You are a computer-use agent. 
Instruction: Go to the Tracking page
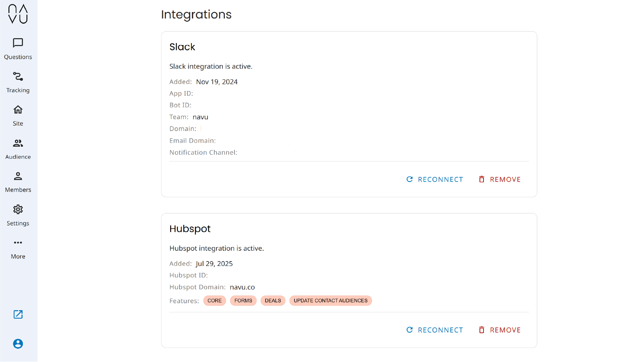point(18,82)
